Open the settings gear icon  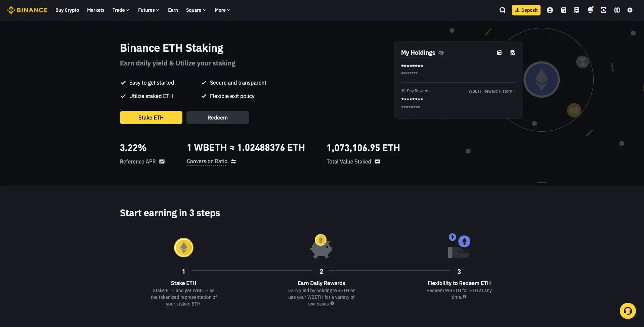630,10
